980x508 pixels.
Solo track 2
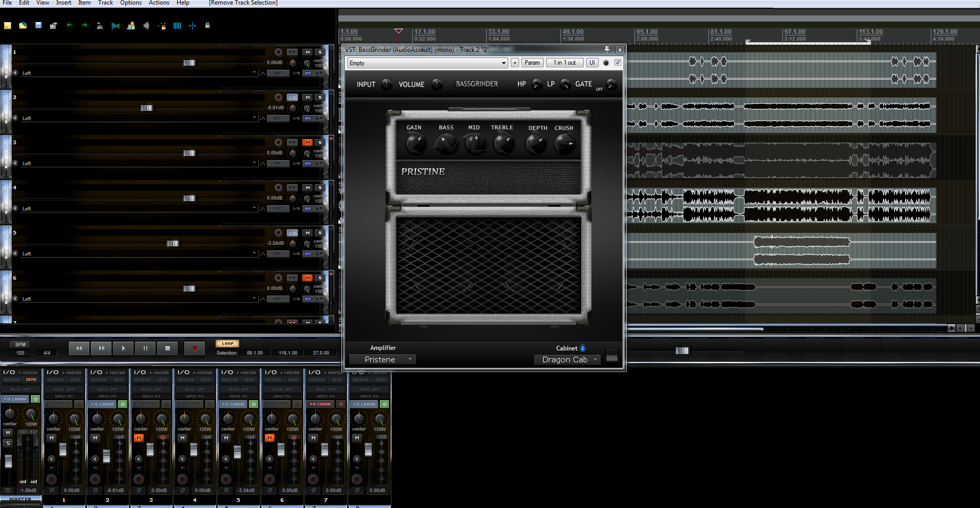(319, 97)
